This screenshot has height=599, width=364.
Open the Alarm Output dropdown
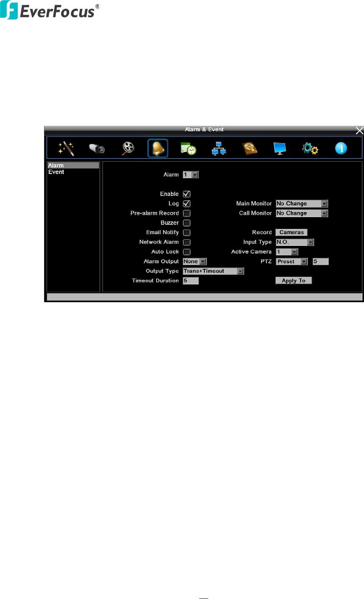coord(195,262)
